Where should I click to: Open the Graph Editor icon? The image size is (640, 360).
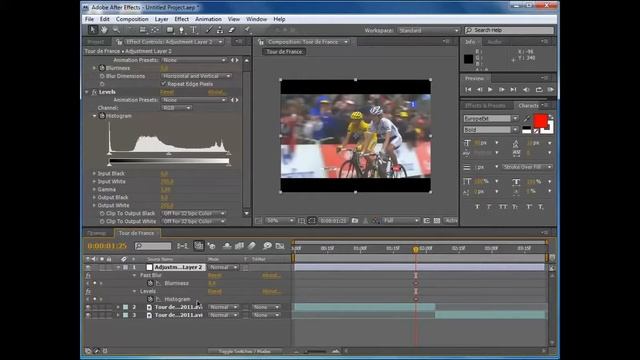click(x=280, y=246)
